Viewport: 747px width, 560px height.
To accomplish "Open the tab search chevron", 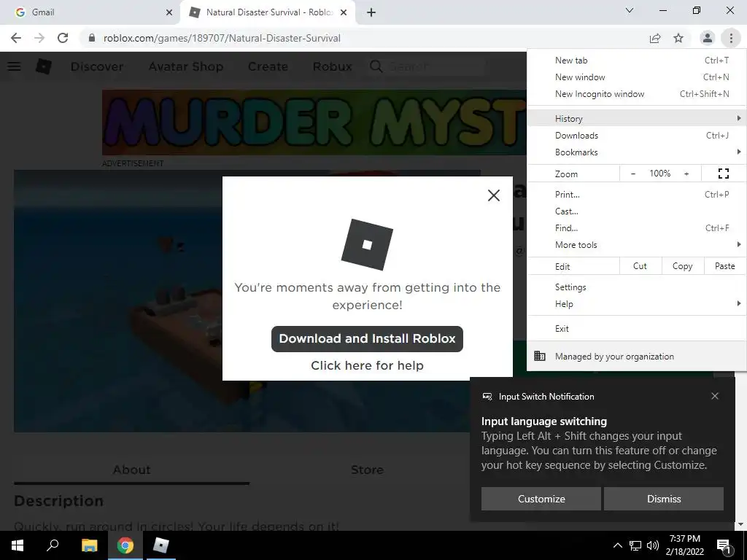I will click(630, 10).
